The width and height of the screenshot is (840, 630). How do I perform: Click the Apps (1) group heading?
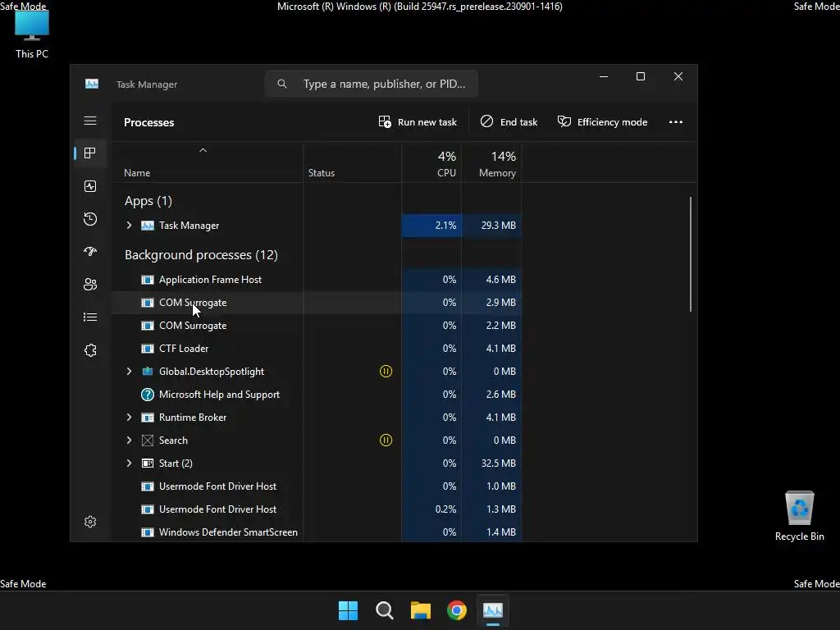[148, 201]
